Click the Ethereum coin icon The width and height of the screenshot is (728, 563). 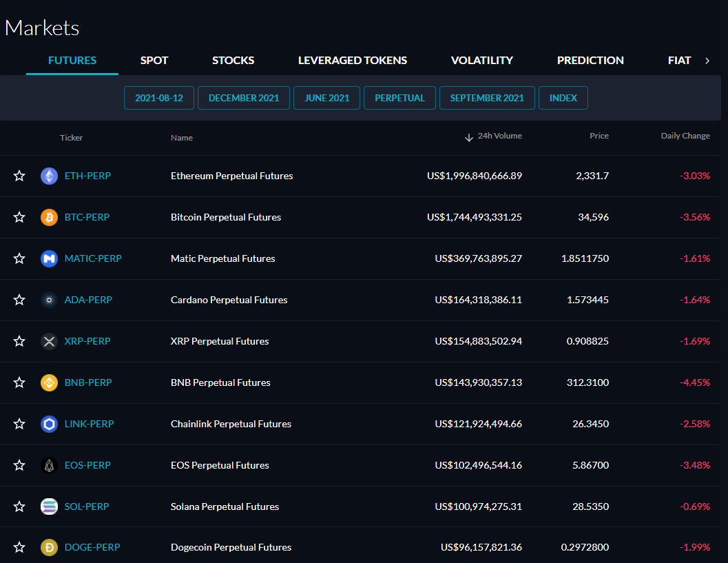49,176
